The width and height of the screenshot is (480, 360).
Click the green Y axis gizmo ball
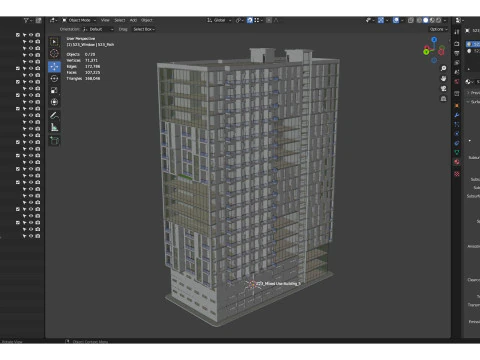[x=426, y=52]
